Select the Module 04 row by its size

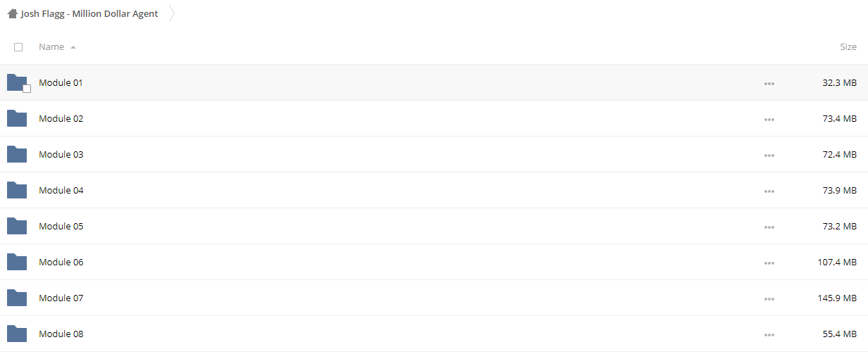click(840, 190)
